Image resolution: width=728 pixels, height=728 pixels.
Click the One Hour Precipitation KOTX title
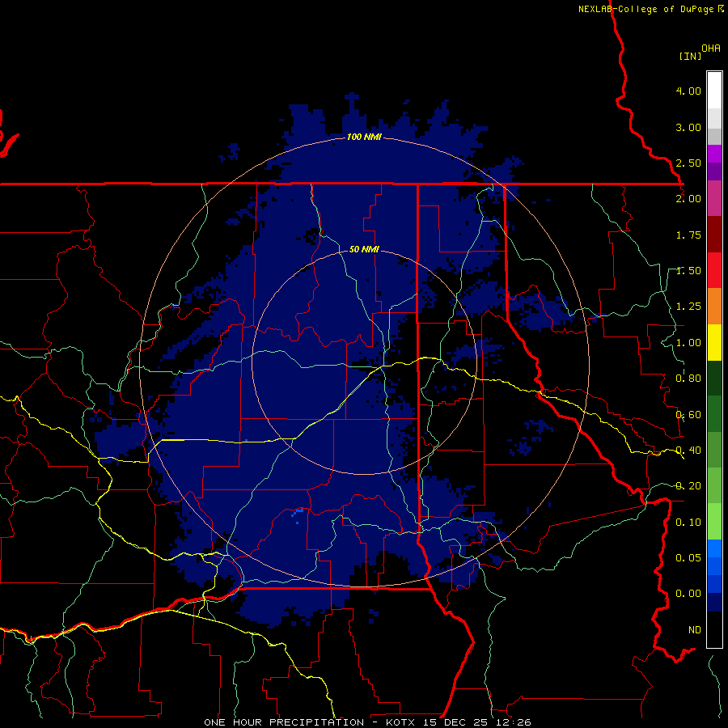click(x=367, y=722)
